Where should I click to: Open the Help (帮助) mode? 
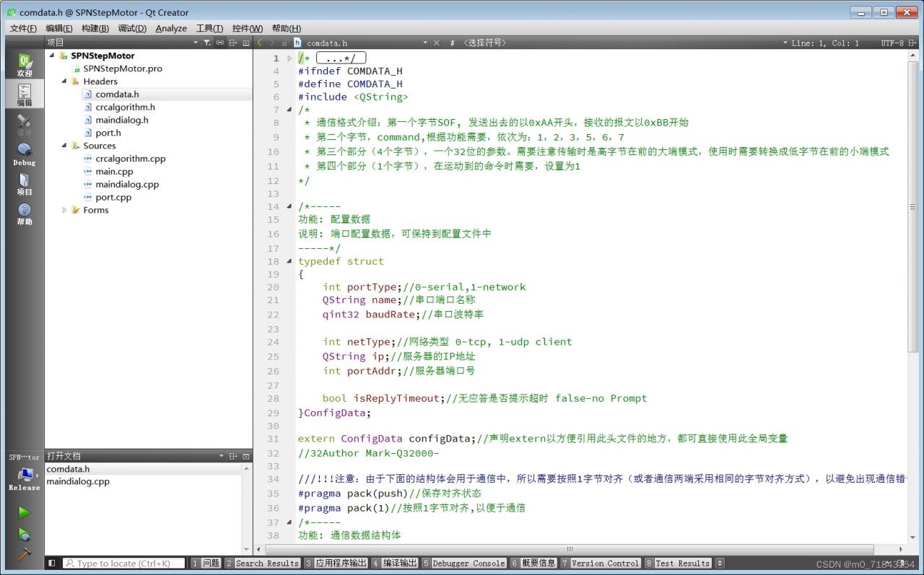point(25,214)
